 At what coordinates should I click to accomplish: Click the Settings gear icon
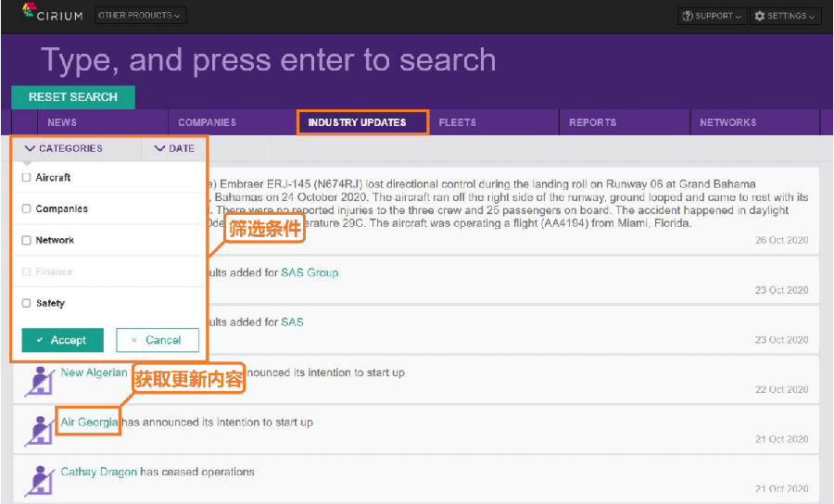(760, 16)
